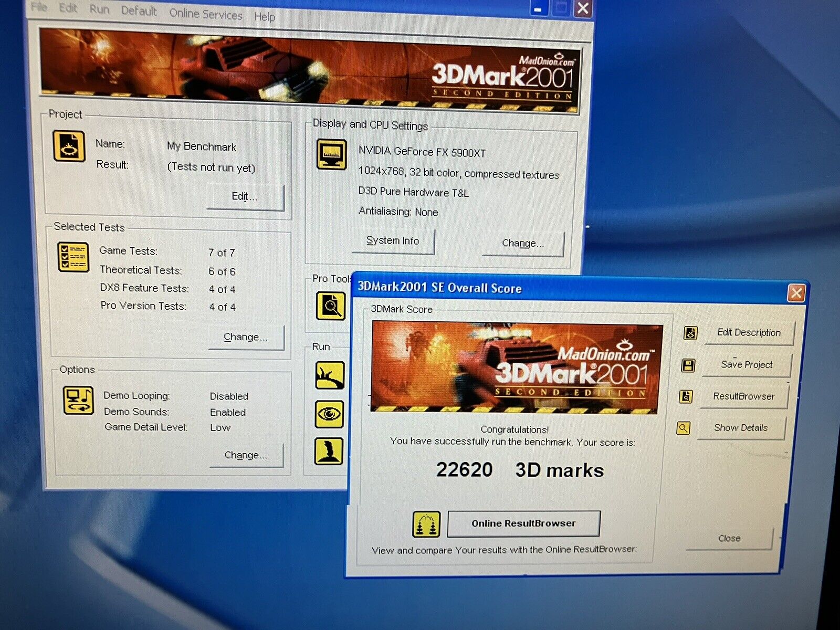Click the trees icon beside Online ResultBrowser
The height and width of the screenshot is (630, 840).
pyautogui.click(x=426, y=524)
